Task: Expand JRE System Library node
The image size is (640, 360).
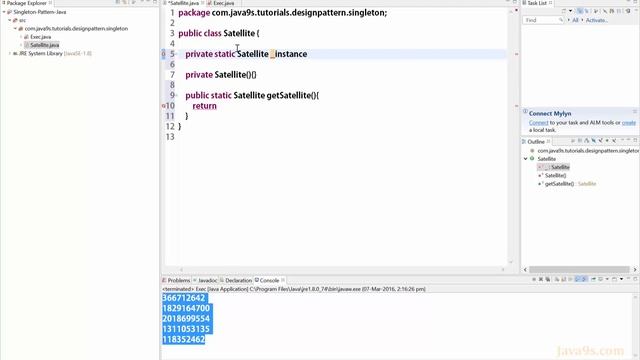Action: tap(10, 53)
